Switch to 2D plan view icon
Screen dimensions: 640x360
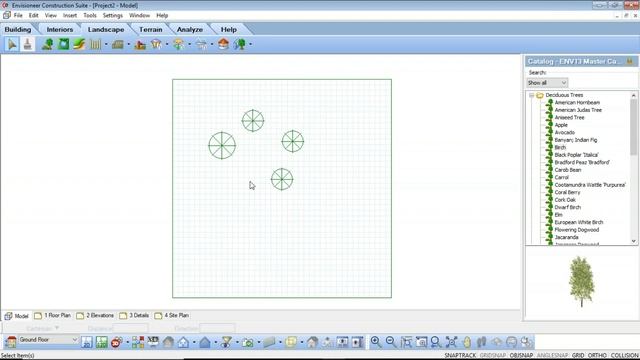[x=87, y=342]
